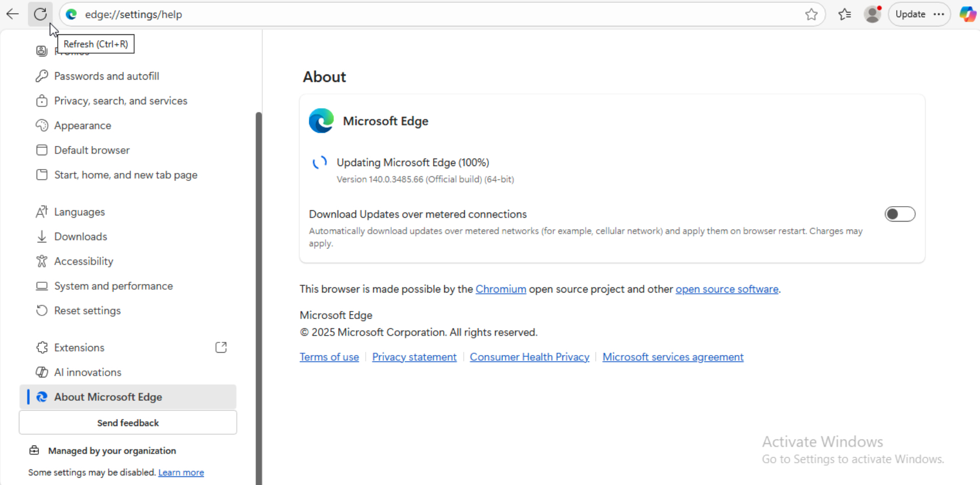
Task: Focus the address bar URL field
Action: point(401,14)
